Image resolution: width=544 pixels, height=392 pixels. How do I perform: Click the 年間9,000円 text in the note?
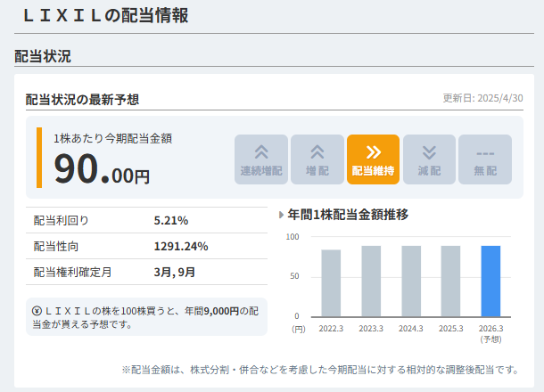click(211, 311)
